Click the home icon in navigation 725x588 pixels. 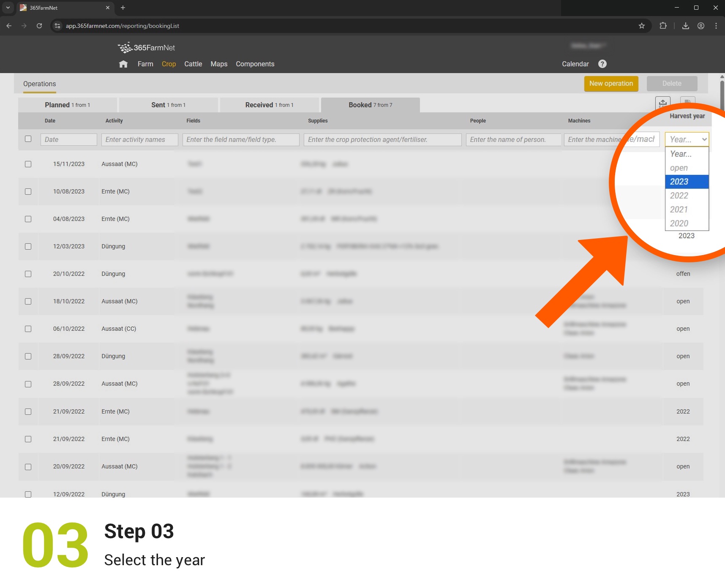pos(123,64)
